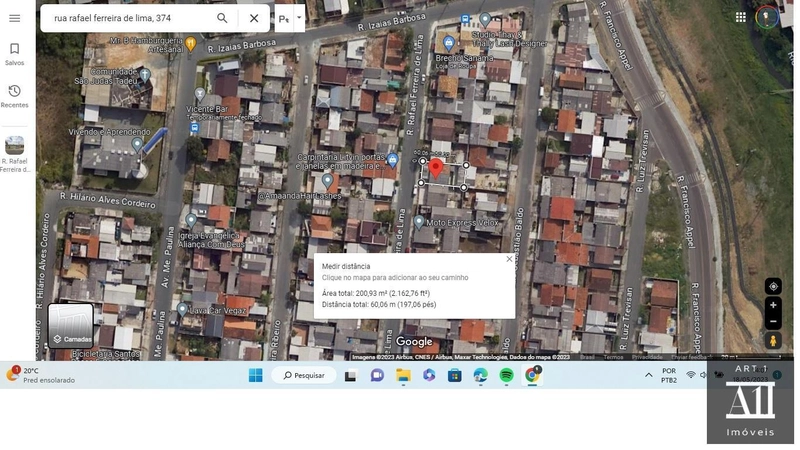Click the Distância total measurement text
800x450 pixels.
coord(379,305)
